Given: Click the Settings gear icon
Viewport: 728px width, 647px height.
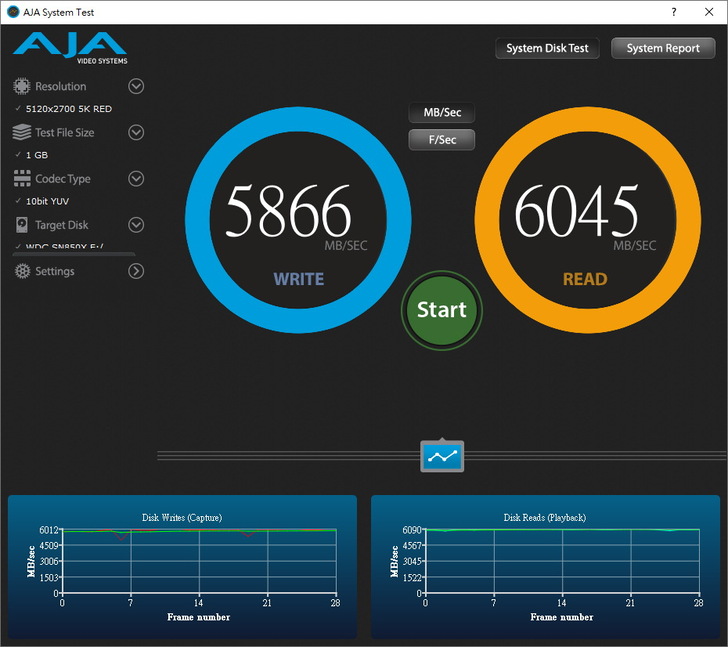Looking at the screenshot, I should (x=21, y=271).
